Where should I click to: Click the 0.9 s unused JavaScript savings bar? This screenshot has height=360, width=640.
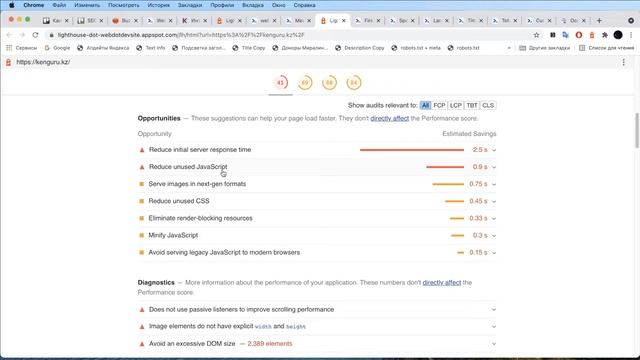445,167
